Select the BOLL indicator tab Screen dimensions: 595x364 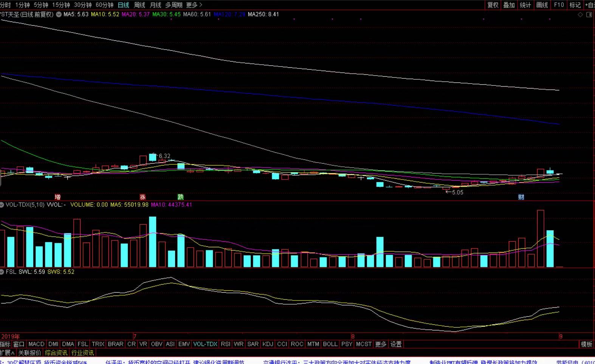pos(330,344)
